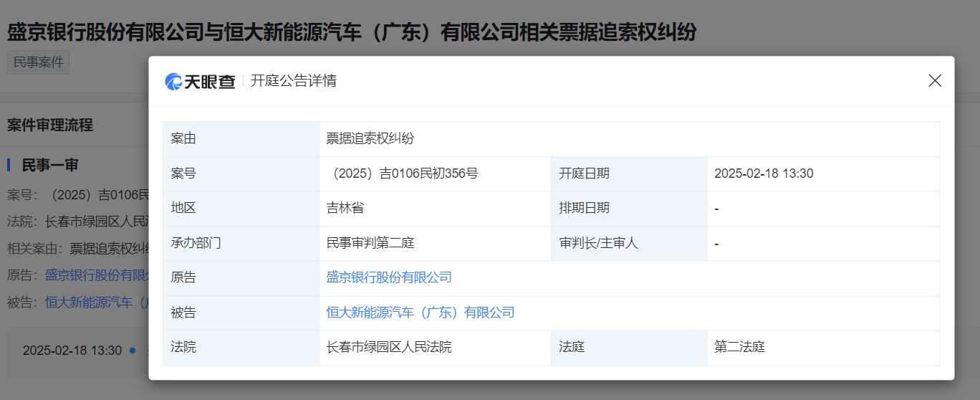Click the 天眼查 logo in dialog header
Screen dimensions: 980x400
(201, 81)
